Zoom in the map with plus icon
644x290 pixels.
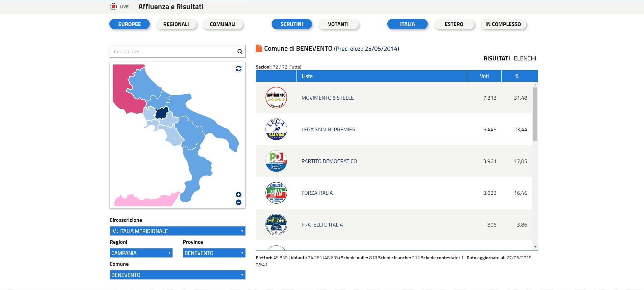(239, 194)
